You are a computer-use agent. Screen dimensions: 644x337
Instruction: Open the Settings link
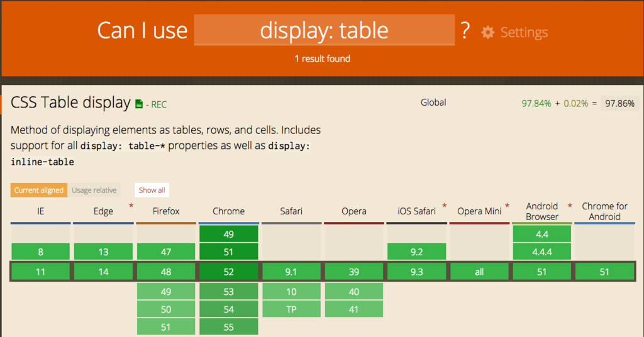(524, 33)
